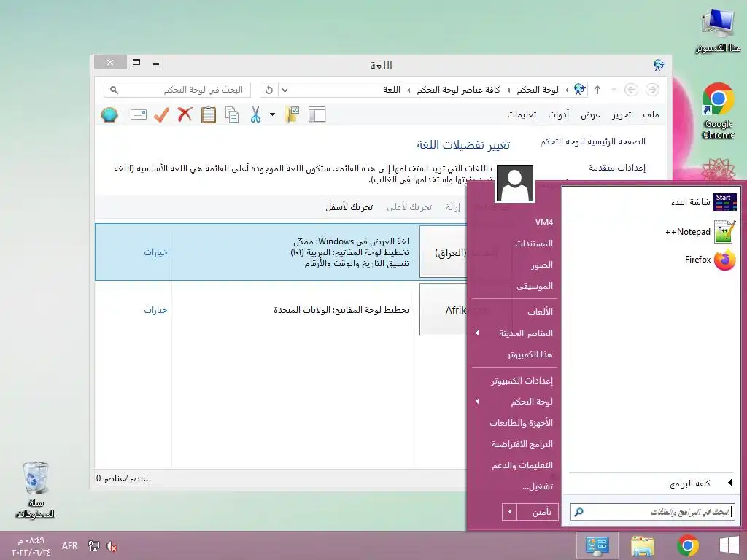Open the Tools (أدوات) menu
747x560 pixels.
[558, 114]
